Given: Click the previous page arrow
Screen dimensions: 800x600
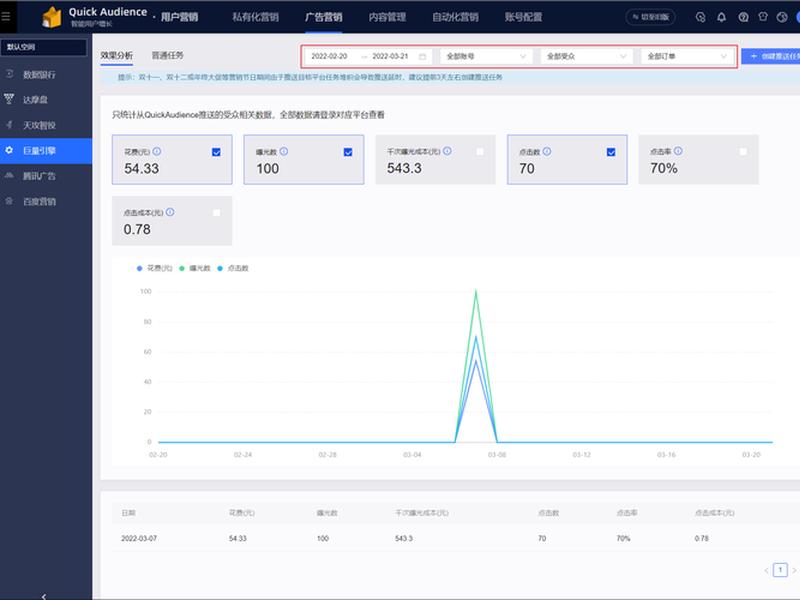Looking at the screenshot, I should pyautogui.click(x=766, y=570).
